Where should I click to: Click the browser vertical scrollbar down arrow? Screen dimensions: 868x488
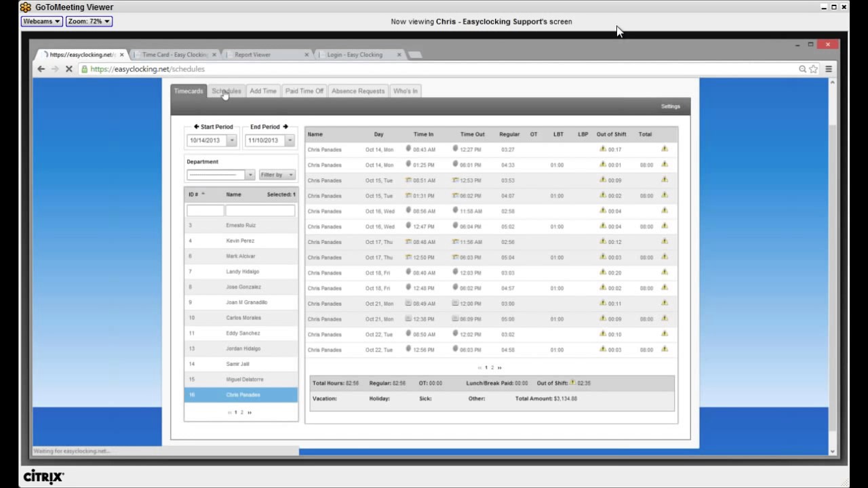pos(833,451)
